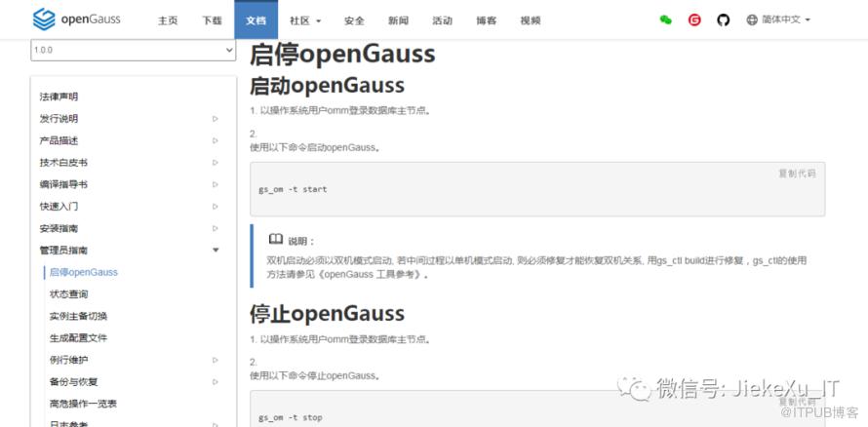Screen dimensions: 868x427
Task: Click the openGauss logo
Action: point(76,19)
